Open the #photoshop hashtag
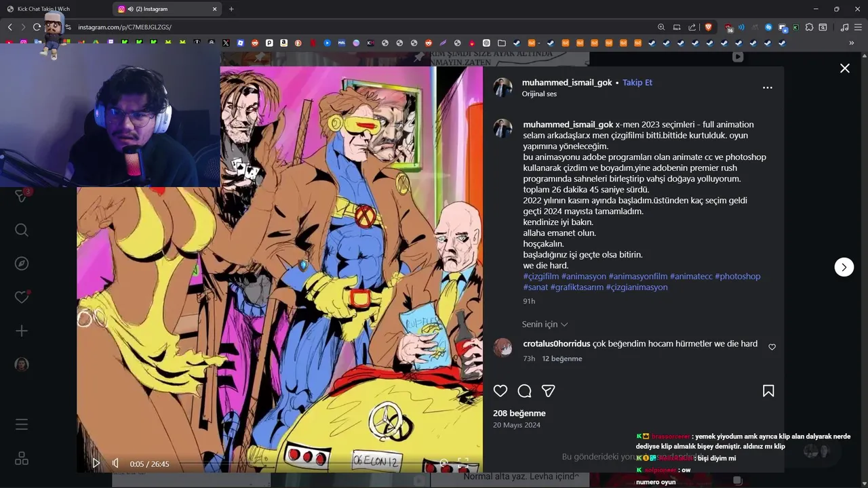This screenshot has width=868, height=488. point(738,277)
